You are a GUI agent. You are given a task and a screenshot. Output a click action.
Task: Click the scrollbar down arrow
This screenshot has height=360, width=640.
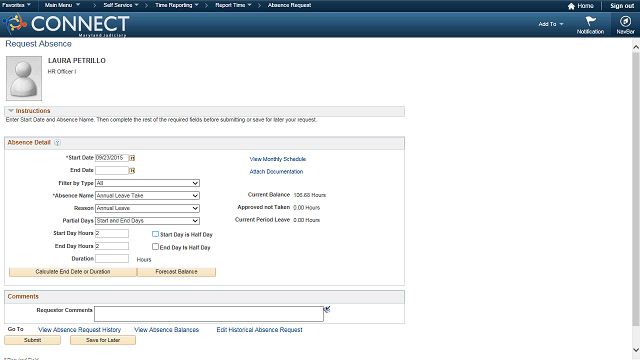[636, 350]
